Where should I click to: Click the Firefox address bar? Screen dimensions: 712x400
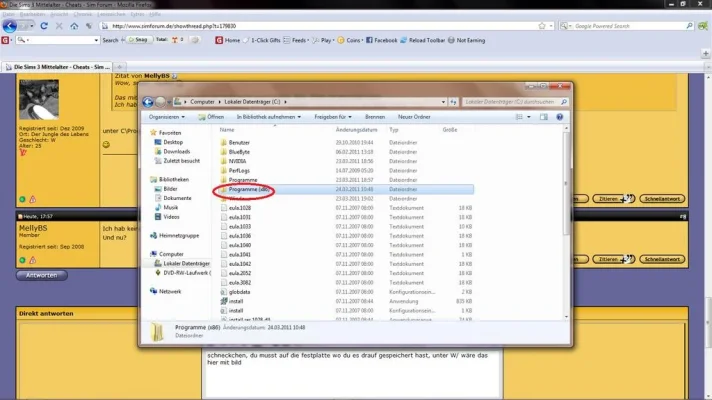click(x=318, y=26)
